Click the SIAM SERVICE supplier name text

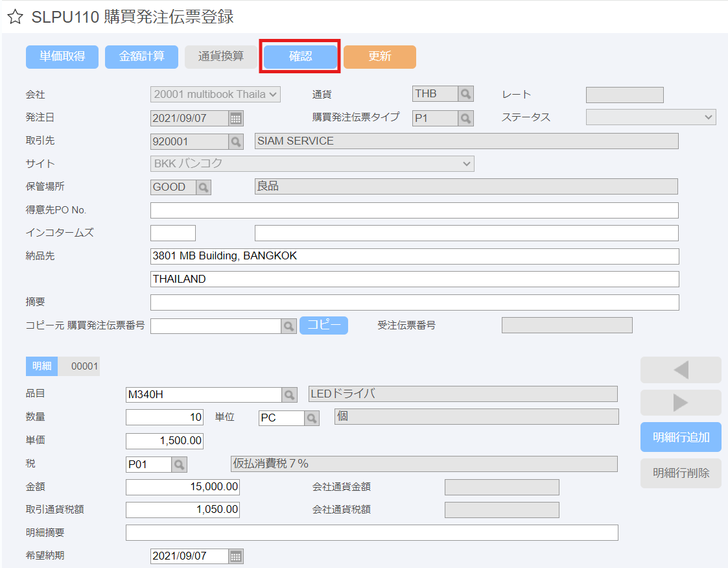coord(296,141)
